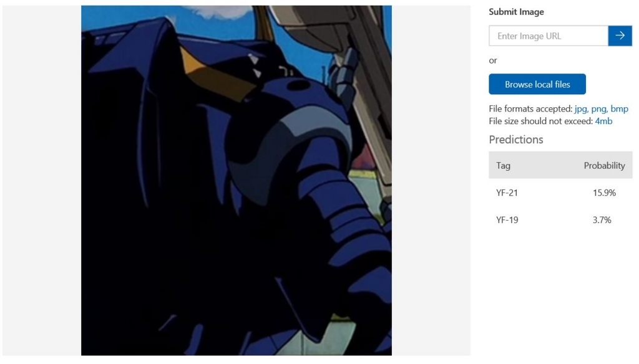639x364 pixels.
Task: Select the YF-19 prediction tag
Action: [507, 220]
